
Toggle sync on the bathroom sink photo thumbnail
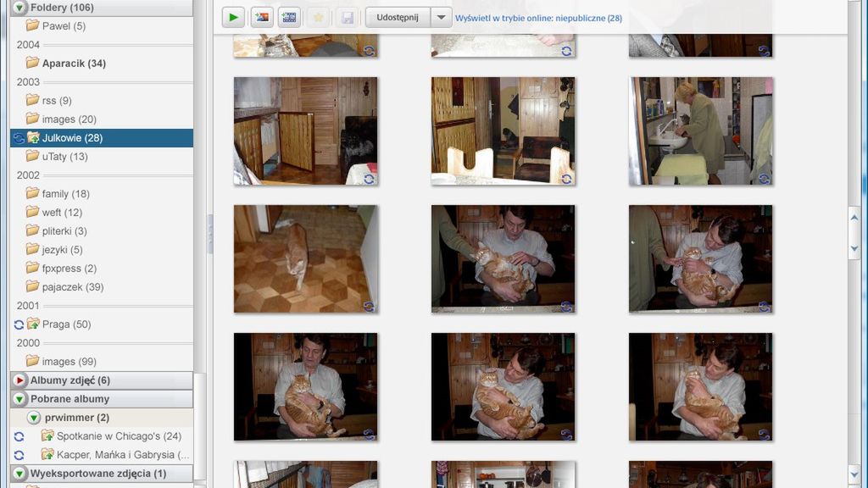pos(765,178)
